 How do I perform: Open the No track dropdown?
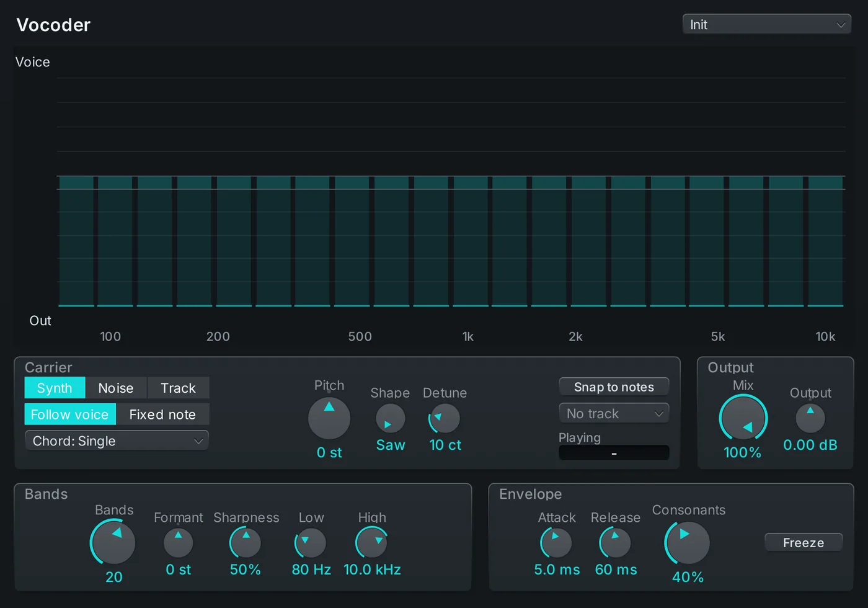click(x=614, y=413)
